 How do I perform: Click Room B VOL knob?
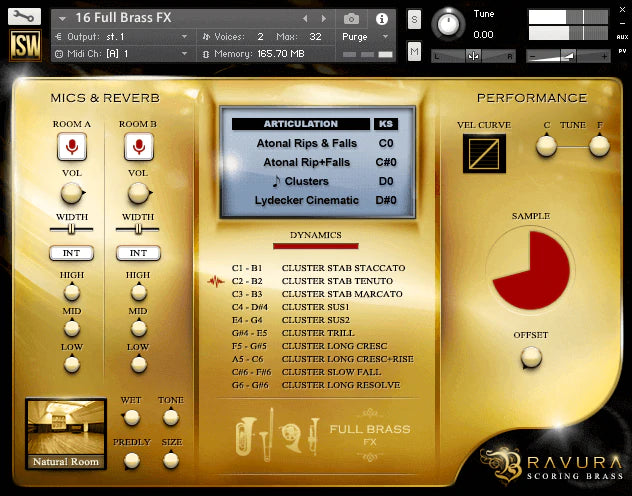pyautogui.click(x=139, y=193)
